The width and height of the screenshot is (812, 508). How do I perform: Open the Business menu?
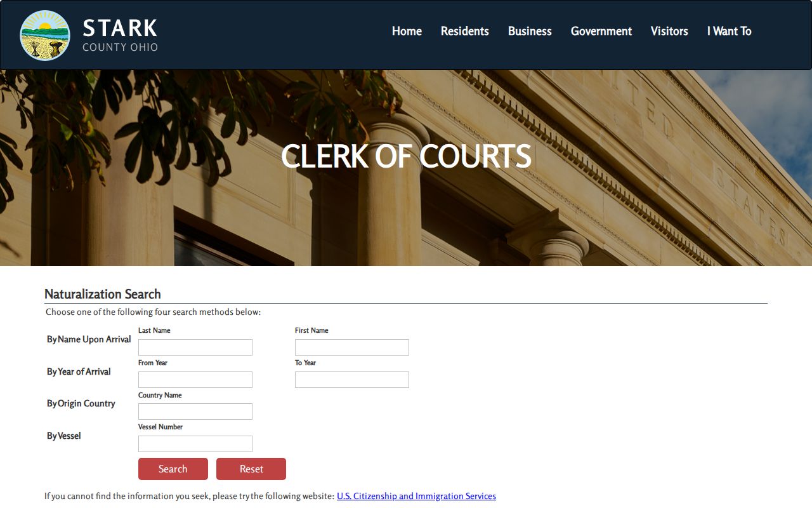[530, 31]
